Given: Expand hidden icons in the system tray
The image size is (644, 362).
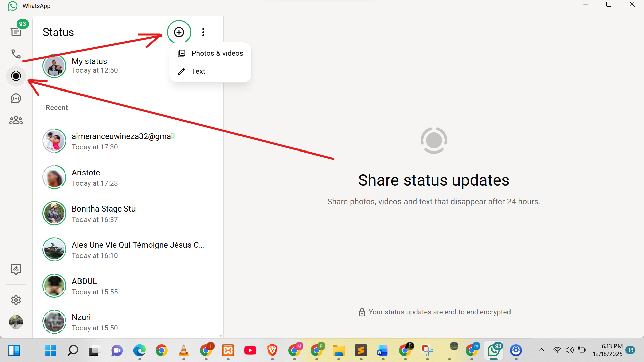Looking at the screenshot, I should (541, 350).
